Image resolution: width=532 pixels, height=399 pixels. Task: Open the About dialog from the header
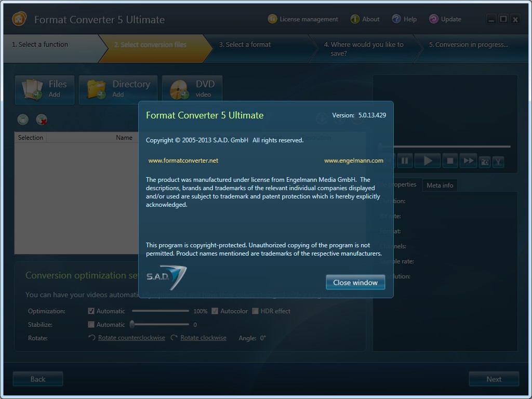[x=365, y=19]
